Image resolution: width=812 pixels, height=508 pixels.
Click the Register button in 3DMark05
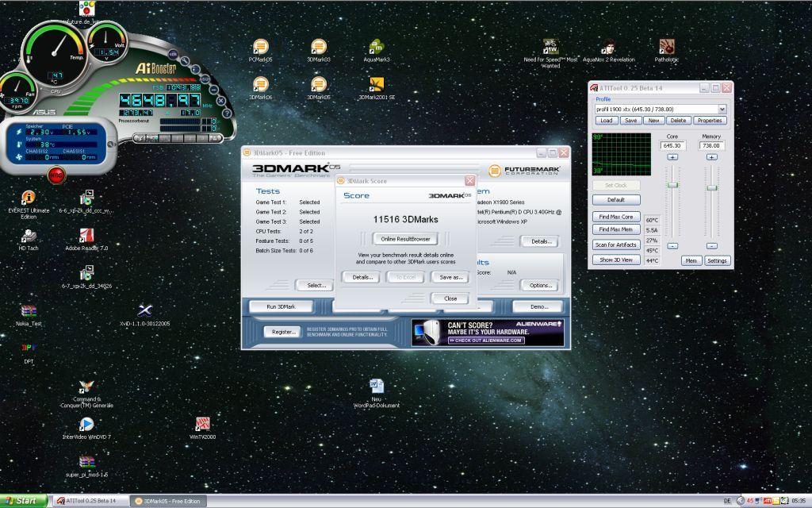(283, 332)
